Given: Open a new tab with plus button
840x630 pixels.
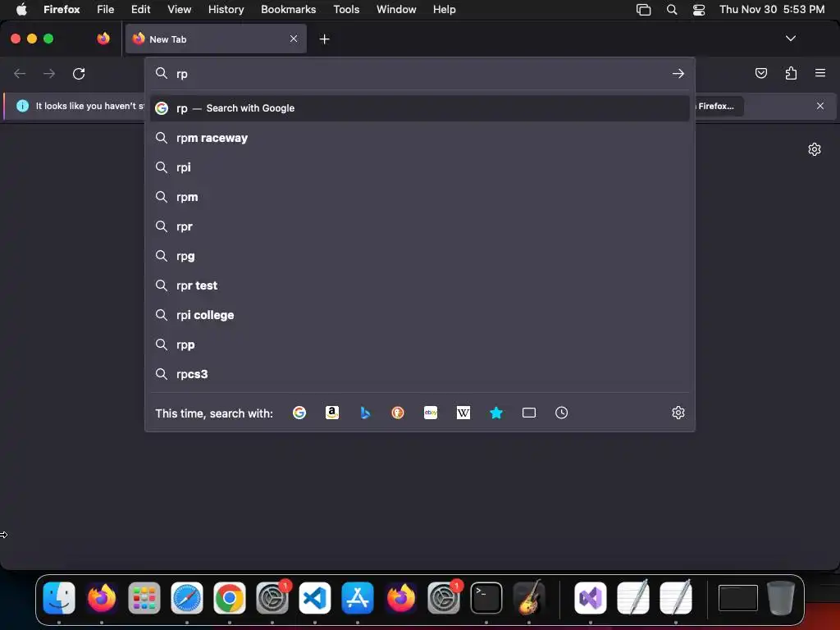Looking at the screenshot, I should (x=324, y=39).
